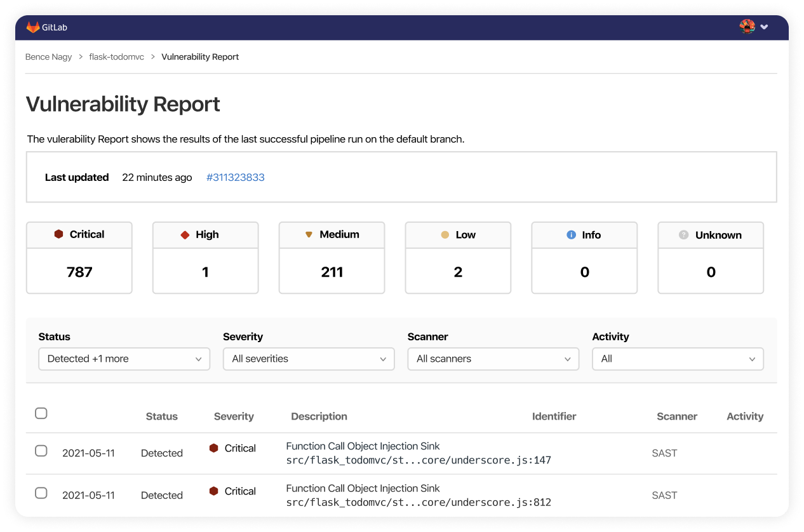Click the Info severity icon
Viewport: 804px width, 532px height.
(x=571, y=235)
